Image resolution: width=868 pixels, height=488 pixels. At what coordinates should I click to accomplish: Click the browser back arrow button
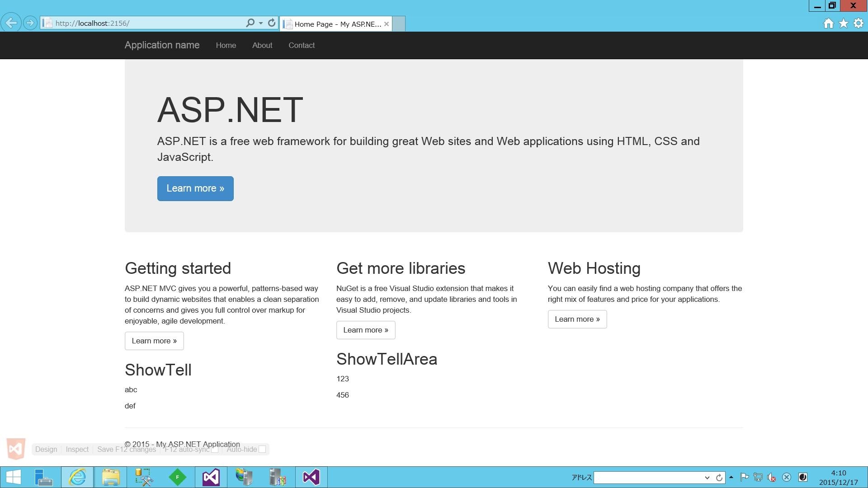pos(11,23)
